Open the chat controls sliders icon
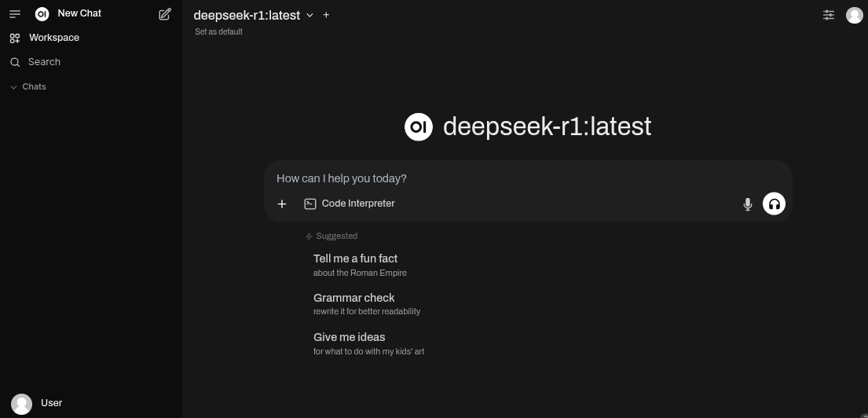 [829, 15]
